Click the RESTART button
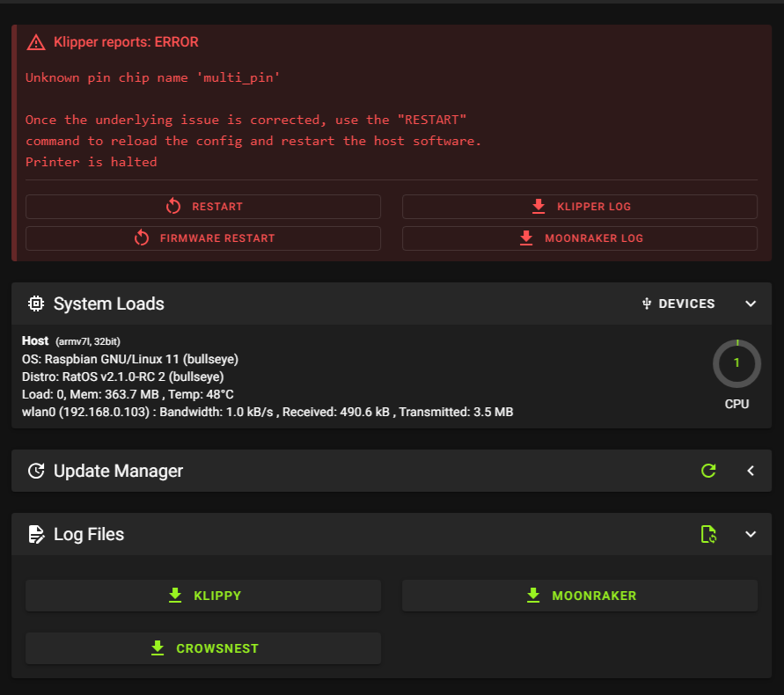The height and width of the screenshot is (695, 784). click(x=203, y=207)
